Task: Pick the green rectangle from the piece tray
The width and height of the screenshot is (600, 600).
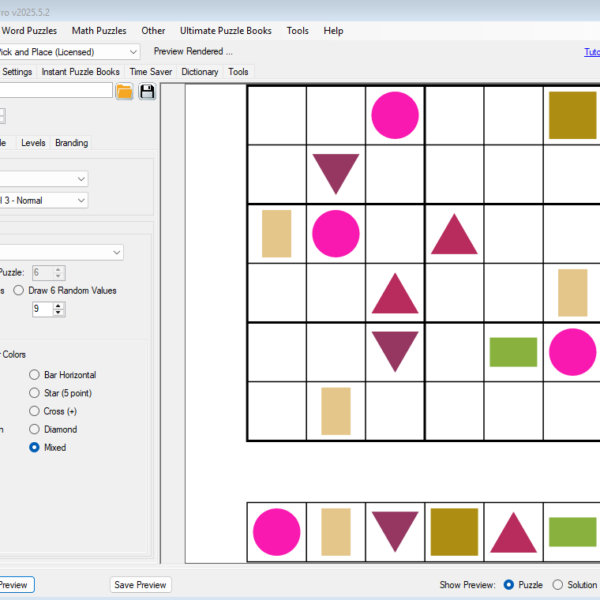Action: 572,532
